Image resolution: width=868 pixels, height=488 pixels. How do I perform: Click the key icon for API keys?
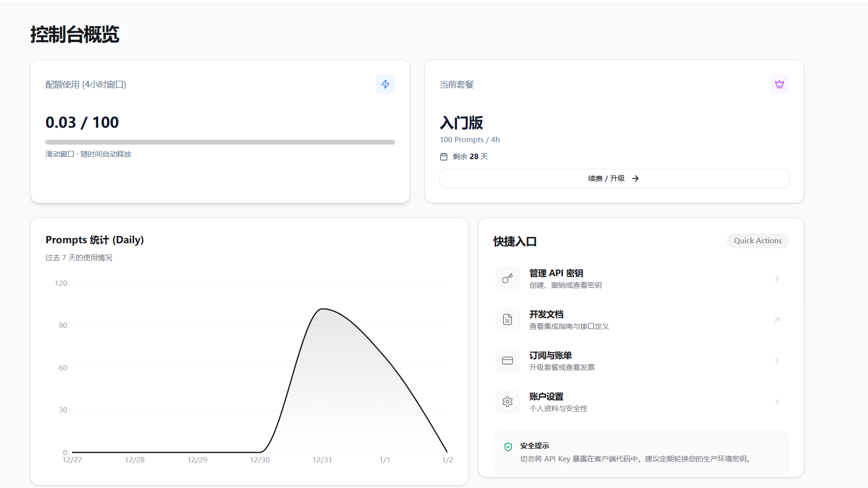tap(507, 279)
